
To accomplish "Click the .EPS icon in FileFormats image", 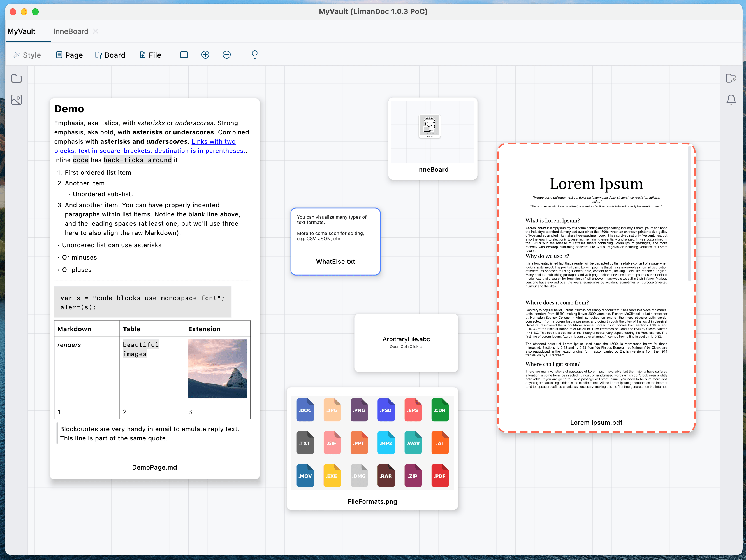I will click(413, 410).
